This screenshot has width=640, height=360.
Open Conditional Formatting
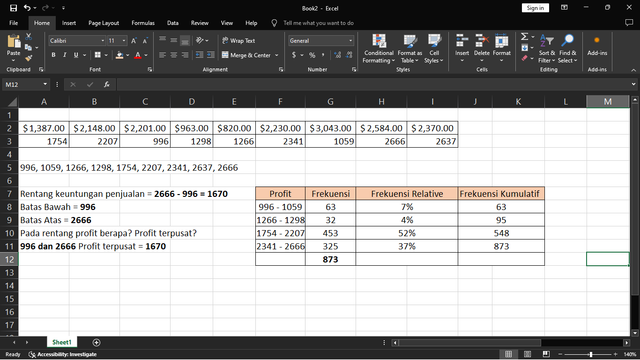pyautogui.click(x=379, y=49)
